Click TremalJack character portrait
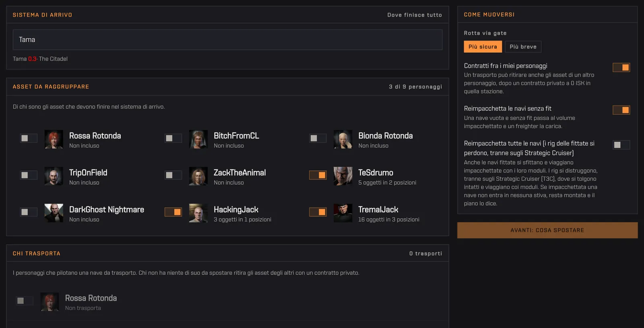The image size is (644, 328). click(x=343, y=213)
